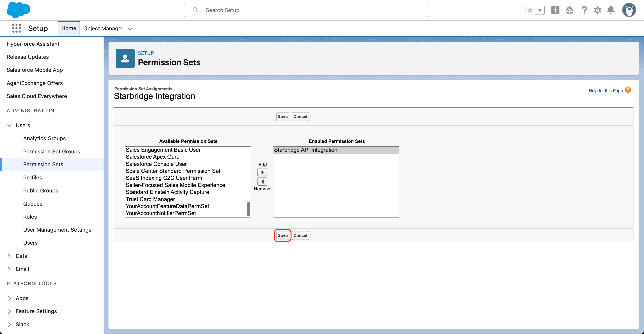Open the App Launcher dots grid
The width and height of the screenshot is (644, 334).
17,28
